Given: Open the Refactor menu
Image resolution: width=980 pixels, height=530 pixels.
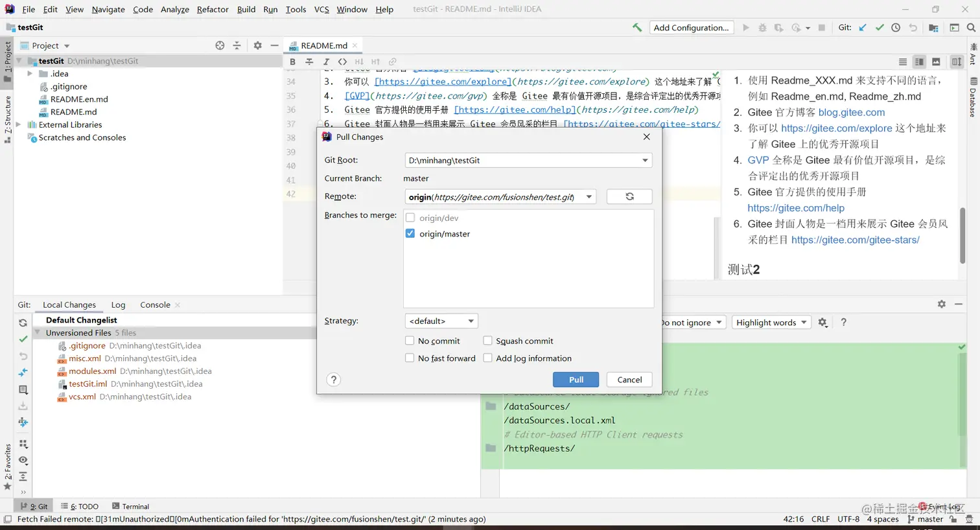Looking at the screenshot, I should (x=213, y=9).
